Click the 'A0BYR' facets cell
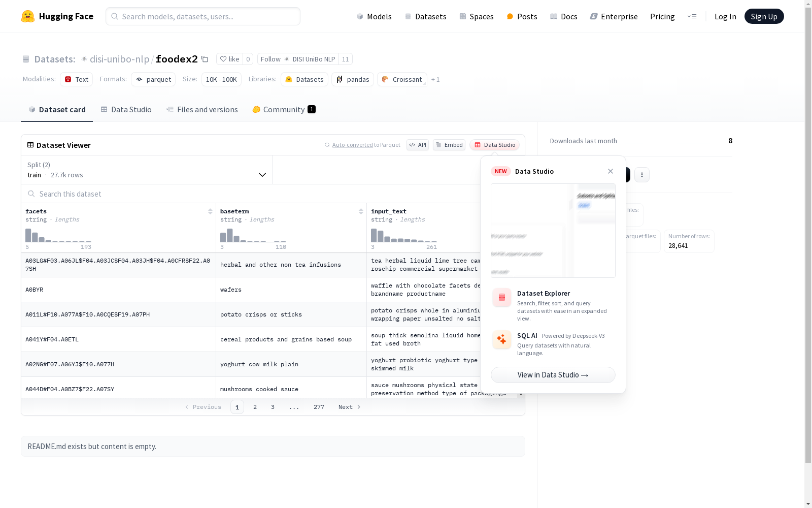This screenshot has height=508, width=812. 119,290
